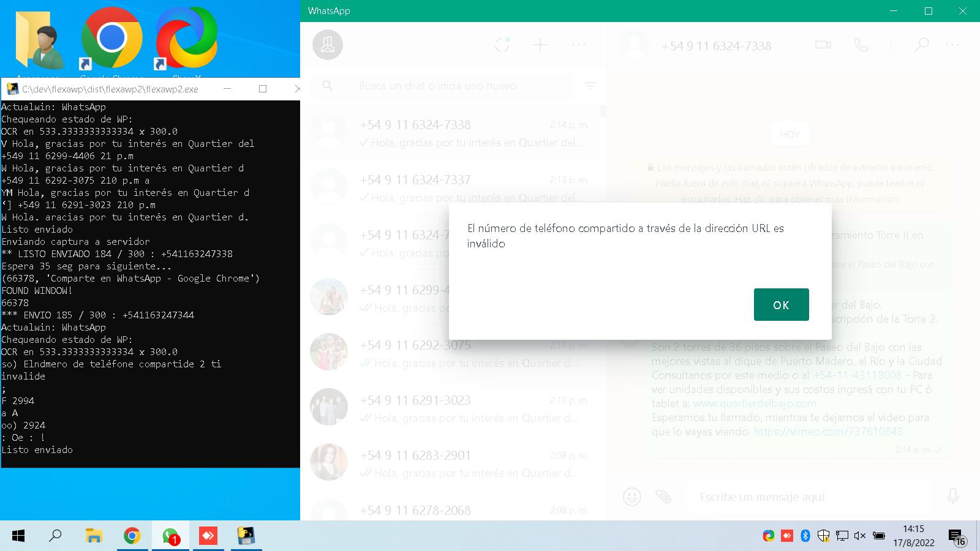Open the vimeo.com/737610843 link
Image resolution: width=980 pixels, height=551 pixels.
[x=828, y=432]
